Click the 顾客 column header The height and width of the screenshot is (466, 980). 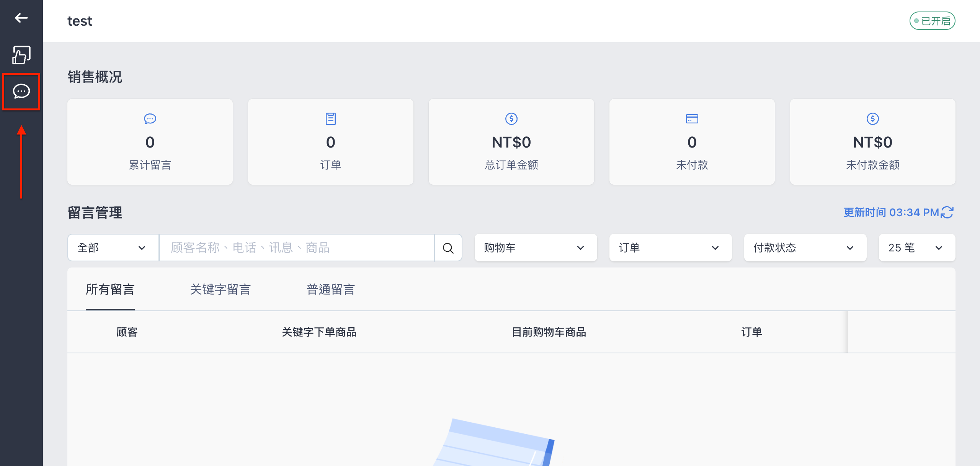[127, 332]
